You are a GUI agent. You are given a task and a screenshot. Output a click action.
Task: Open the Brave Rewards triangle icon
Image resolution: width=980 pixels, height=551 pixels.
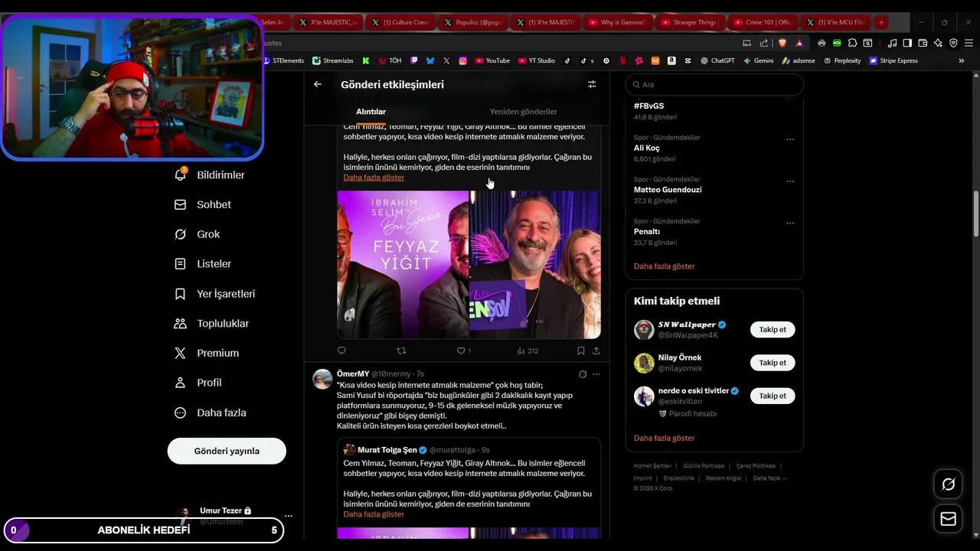[799, 43]
